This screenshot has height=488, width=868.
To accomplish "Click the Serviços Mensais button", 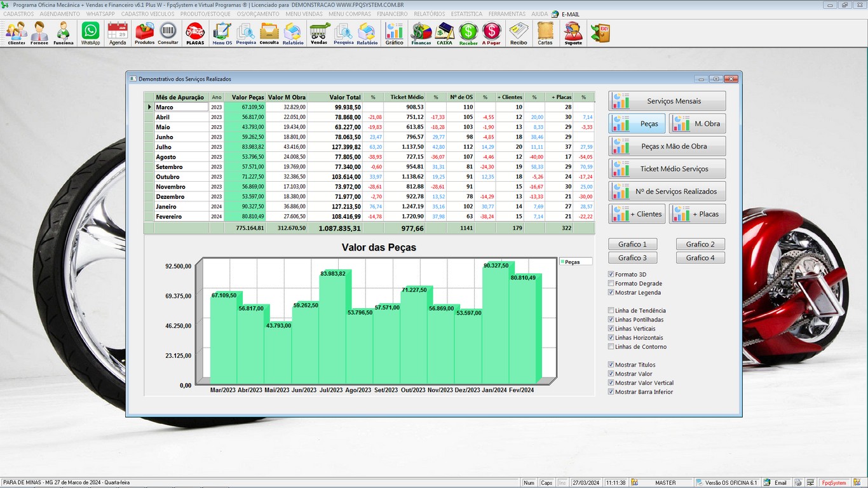I will tap(667, 101).
